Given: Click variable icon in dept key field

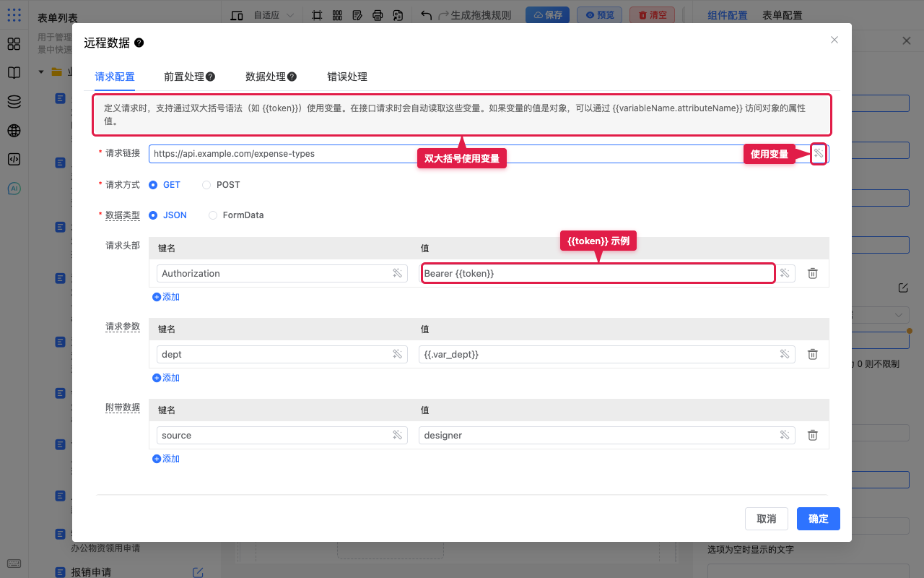Looking at the screenshot, I should point(397,354).
